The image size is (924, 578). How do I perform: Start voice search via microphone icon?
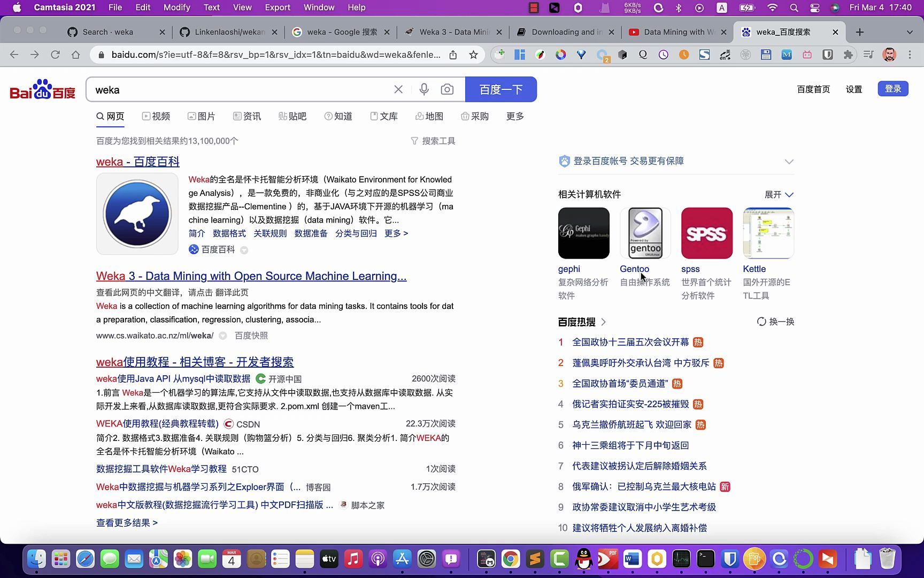pos(424,89)
